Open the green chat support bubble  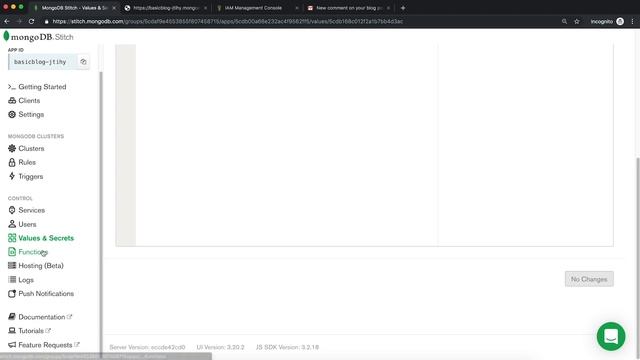pos(611,337)
